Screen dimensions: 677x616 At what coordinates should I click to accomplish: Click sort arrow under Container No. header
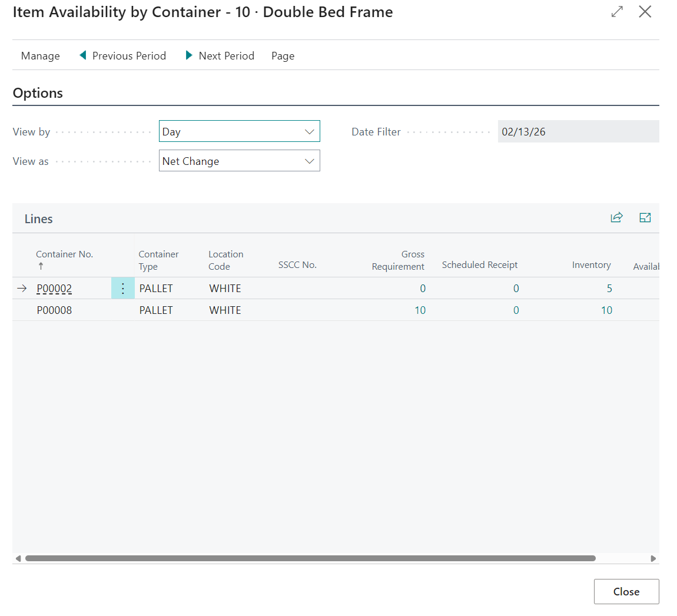pyautogui.click(x=41, y=266)
